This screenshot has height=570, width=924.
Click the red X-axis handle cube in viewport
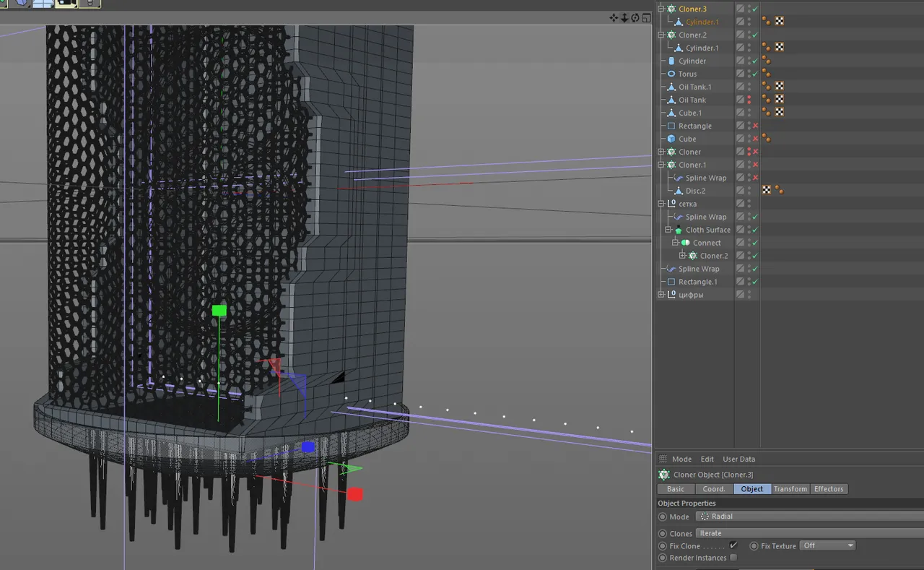(354, 494)
